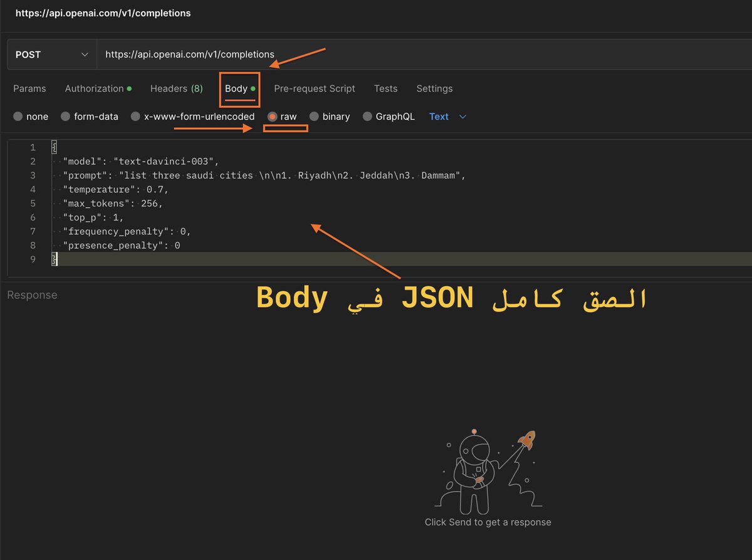Viewport: 752px width, 560px height.
Task: Click the "temperature": 0.7 line
Action: [115, 189]
